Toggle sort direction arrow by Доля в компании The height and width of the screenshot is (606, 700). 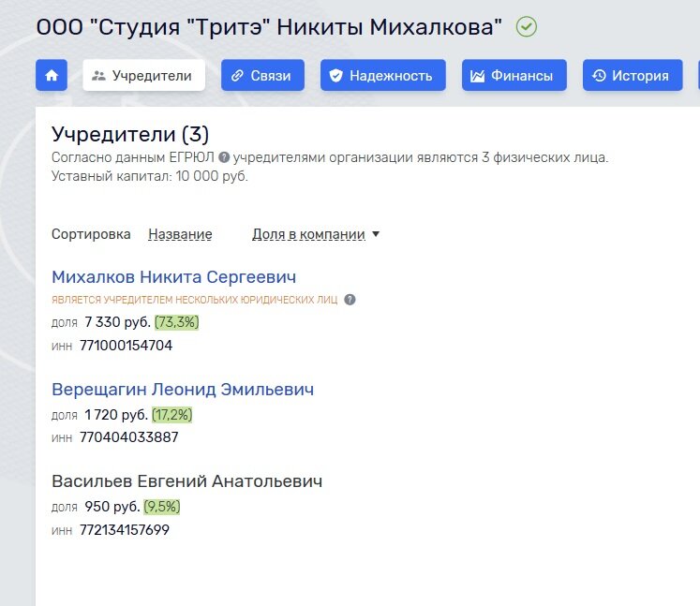[376, 234]
